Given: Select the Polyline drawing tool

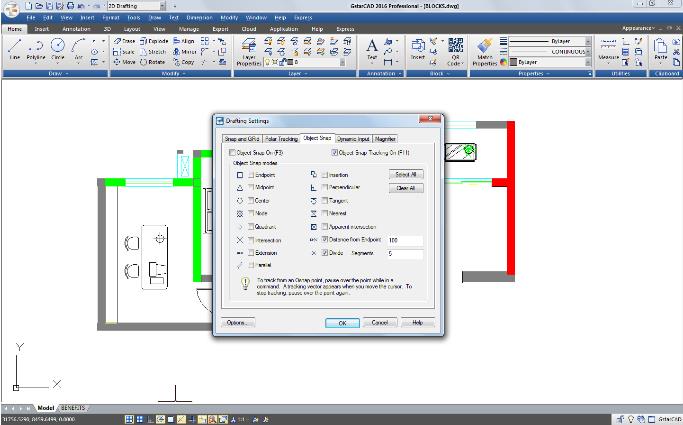Looking at the screenshot, I should (x=36, y=50).
